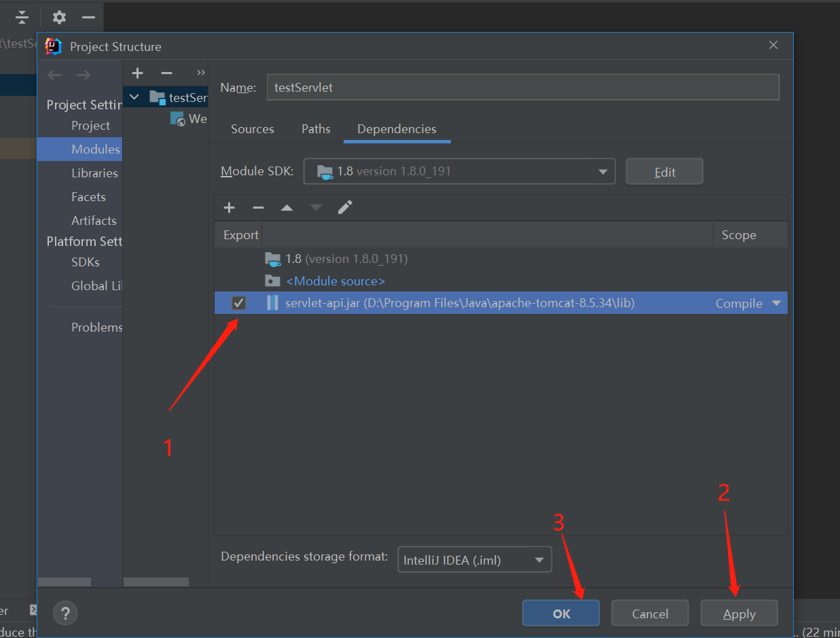Viewport: 840px width, 638px height.
Task: Move dependency up in list
Action: tap(287, 207)
